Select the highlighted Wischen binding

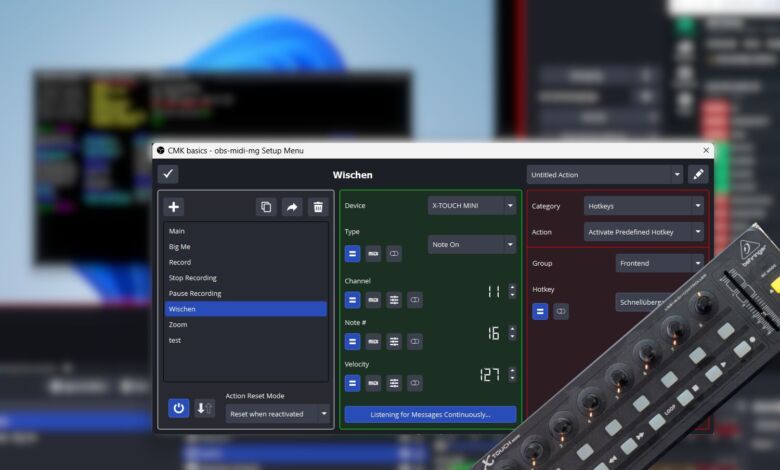(x=246, y=309)
